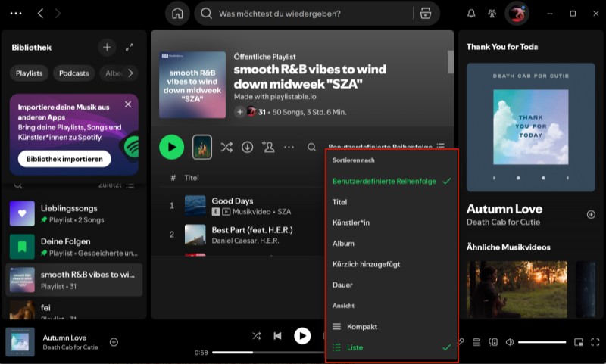Search within the playlist
The image size is (606, 364).
pyautogui.click(x=311, y=147)
